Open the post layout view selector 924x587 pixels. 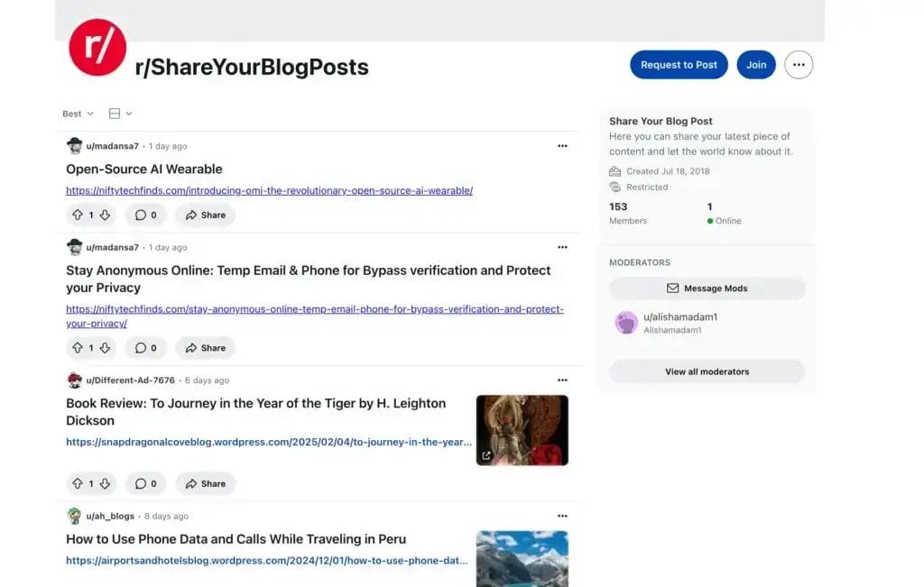(120, 113)
